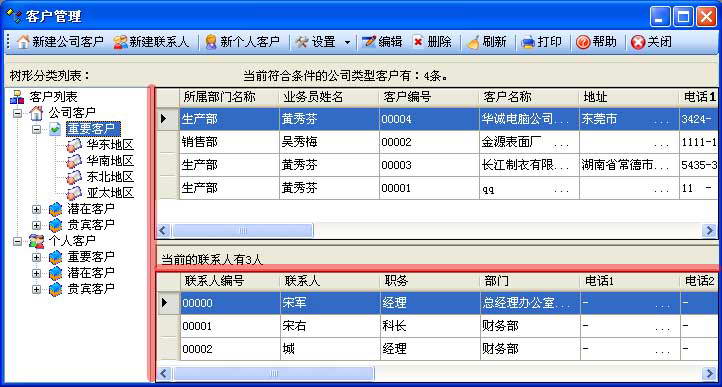The image size is (722, 387).
Task: Click the 新建联系人 people icon
Action: tap(120, 42)
